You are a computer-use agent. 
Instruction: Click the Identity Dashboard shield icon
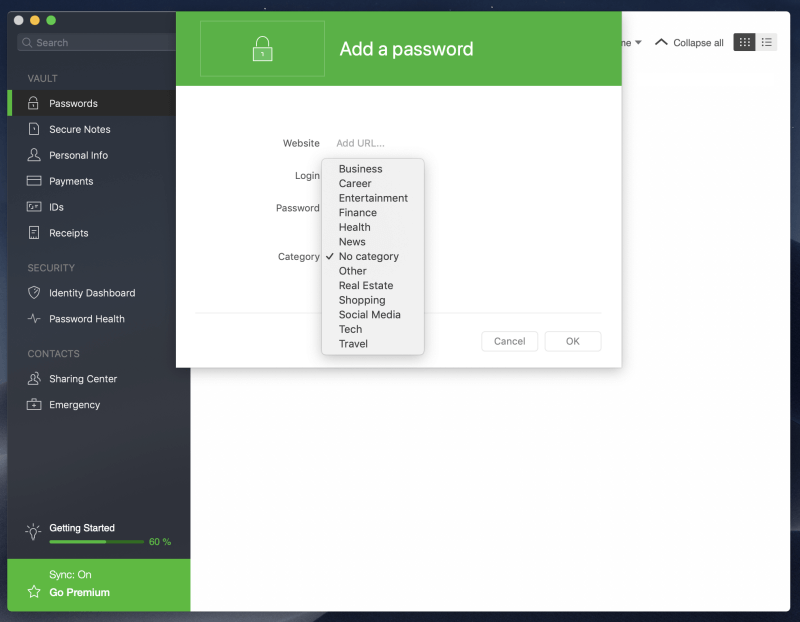34,292
